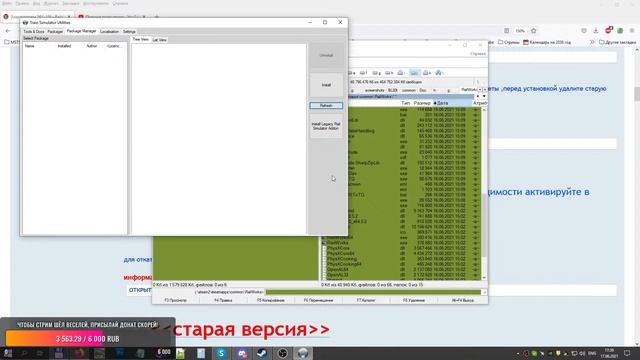Click the Install button
Image resolution: width=640 pixels, height=360 pixels.
click(326, 85)
